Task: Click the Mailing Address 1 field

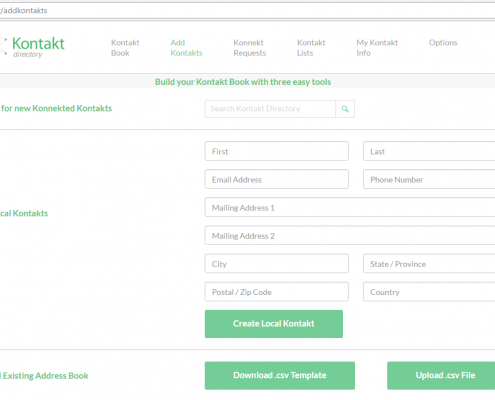Action: tap(350, 207)
